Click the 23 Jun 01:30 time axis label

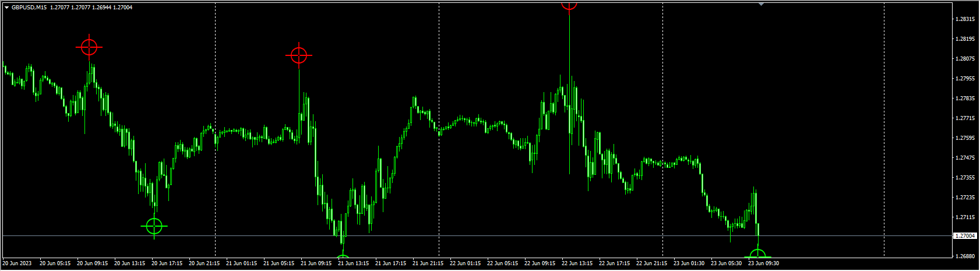coord(688,263)
